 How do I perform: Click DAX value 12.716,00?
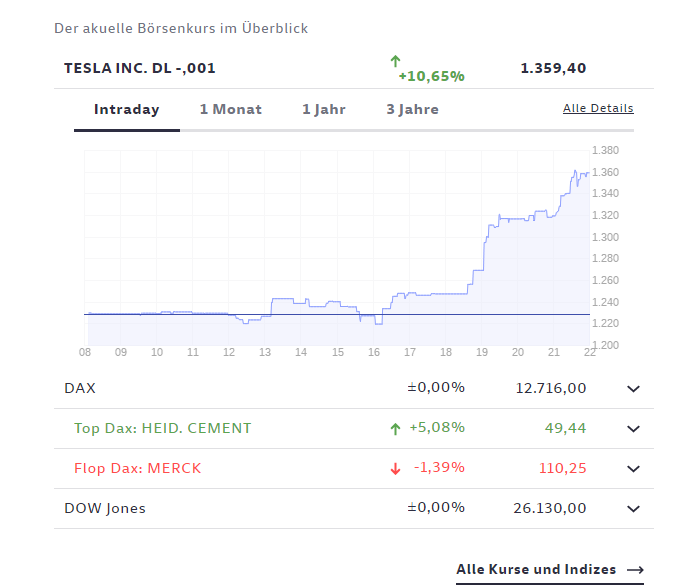[x=551, y=388]
